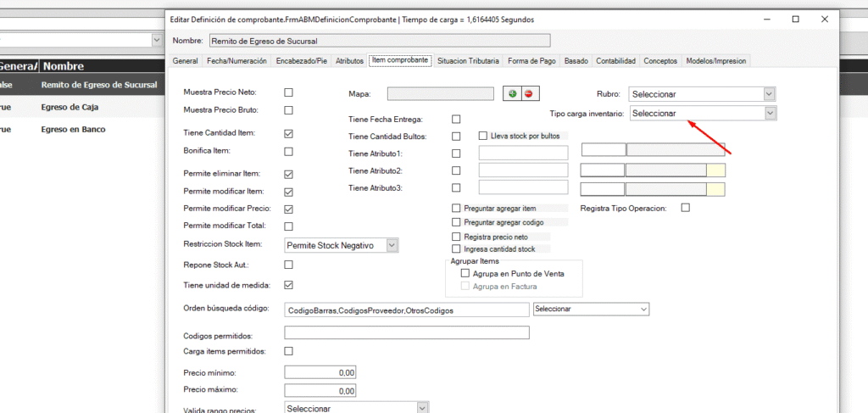Open the Restriccion Stock Item dropdown
This screenshot has width=868, height=413.
[x=392, y=245]
